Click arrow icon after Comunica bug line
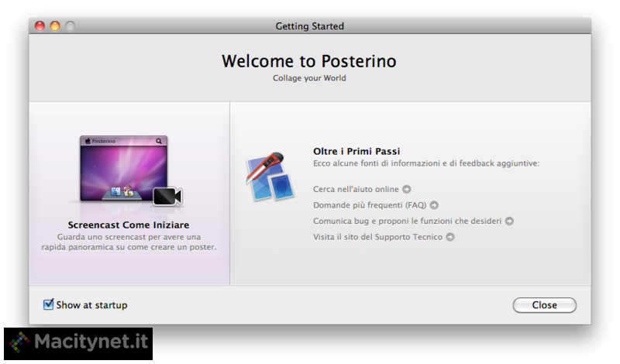 [x=509, y=221]
